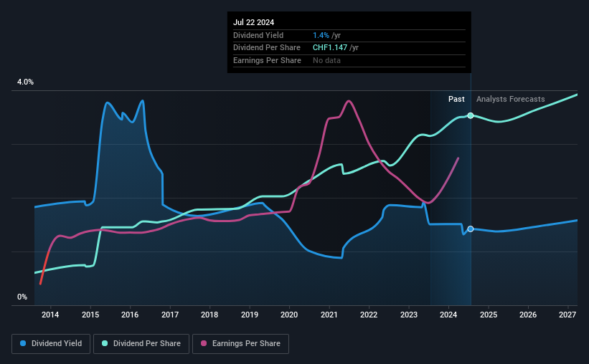Toggle the Earnings Per Share legend button
Image resolution: width=589 pixels, height=364 pixels.
240,343
